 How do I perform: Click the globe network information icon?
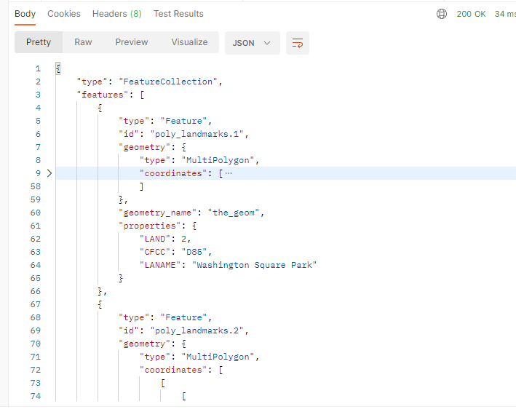[442, 14]
